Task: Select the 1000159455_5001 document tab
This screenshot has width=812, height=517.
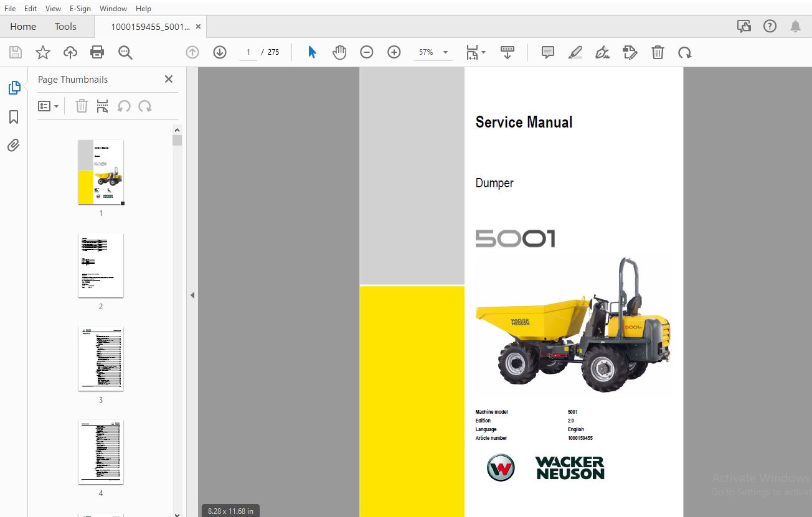Action: point(150,27)
